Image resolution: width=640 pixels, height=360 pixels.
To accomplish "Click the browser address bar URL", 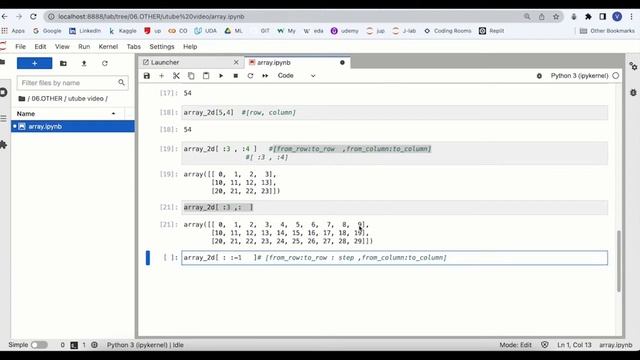I will (x=151, y=17).
